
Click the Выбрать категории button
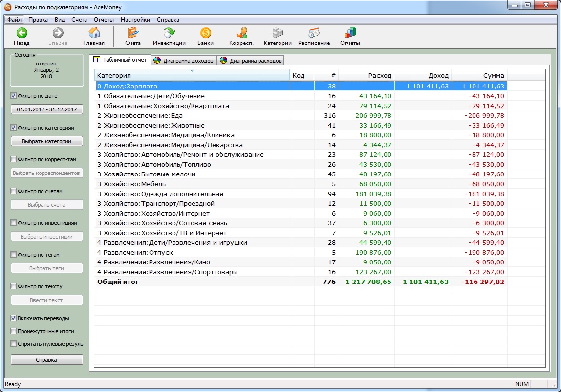pos(47,141)
